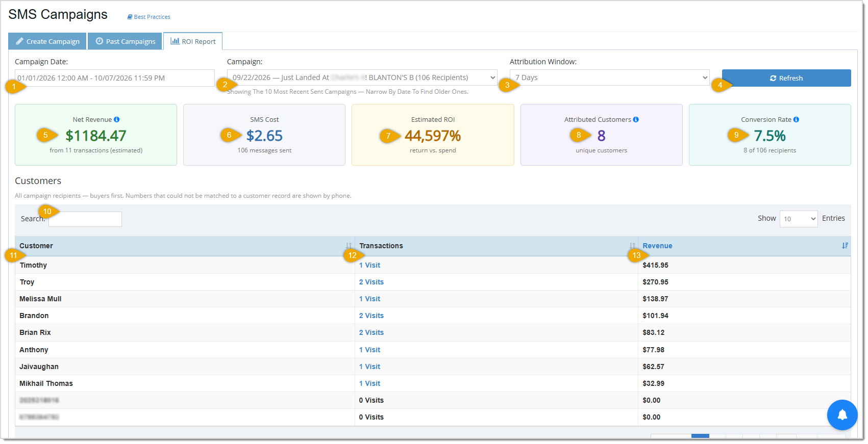Sort by the Transactions column sort icon
This screenshot has height=444, width=868.
632,246
